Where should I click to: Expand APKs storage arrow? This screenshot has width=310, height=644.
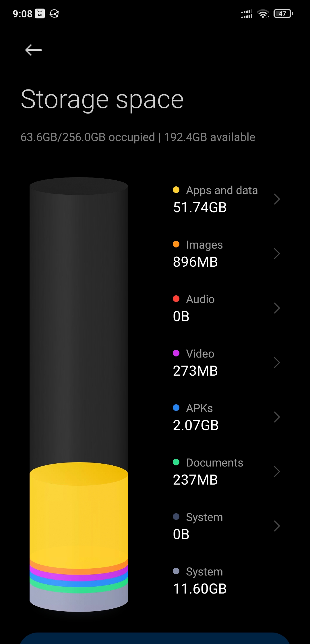[x=277, y=417]
